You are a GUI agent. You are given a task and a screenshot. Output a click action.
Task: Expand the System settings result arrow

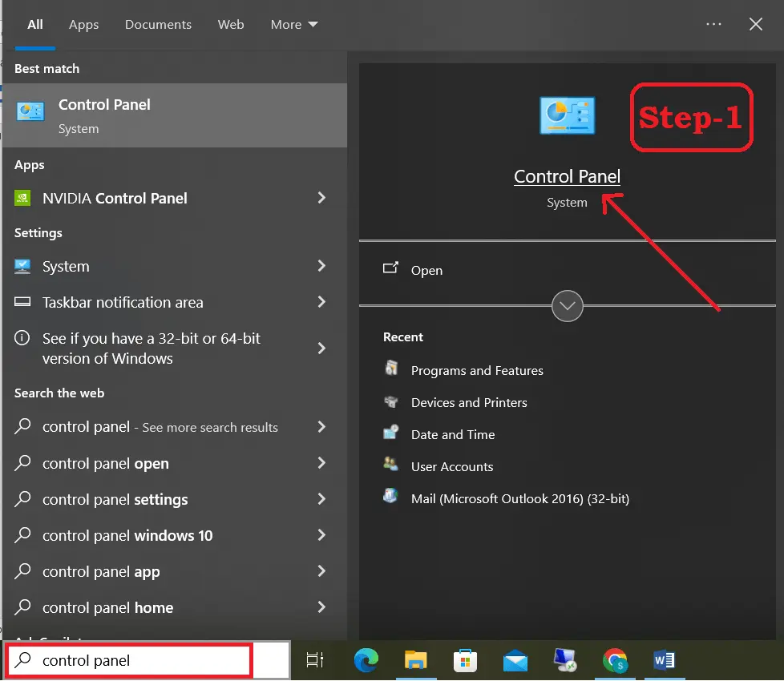pos(321,266)
